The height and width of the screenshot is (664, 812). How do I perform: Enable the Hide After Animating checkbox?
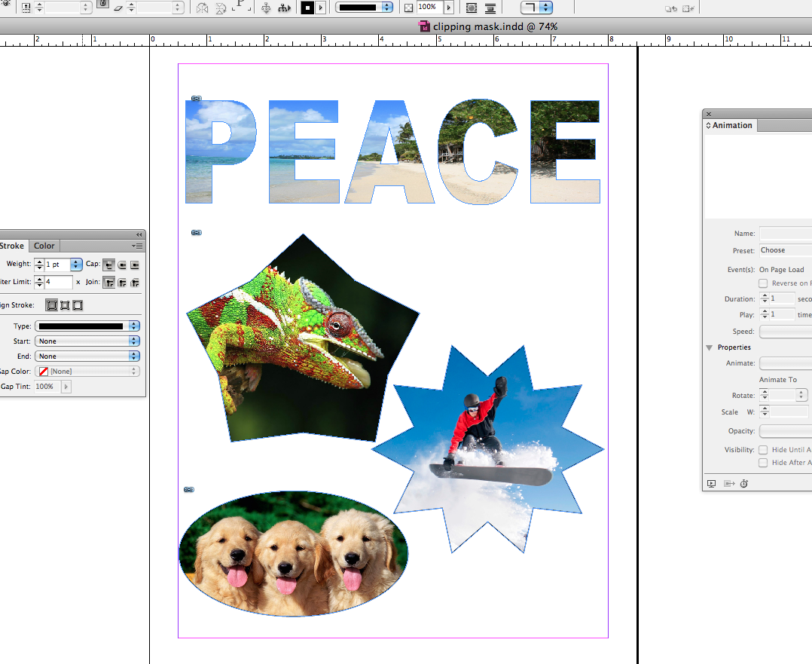coord(762,462)
